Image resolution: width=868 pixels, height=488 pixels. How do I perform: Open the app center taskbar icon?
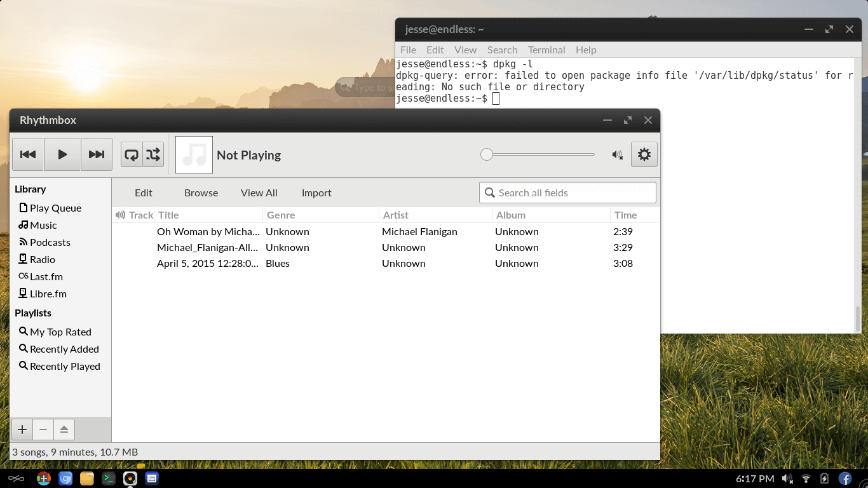44,478
